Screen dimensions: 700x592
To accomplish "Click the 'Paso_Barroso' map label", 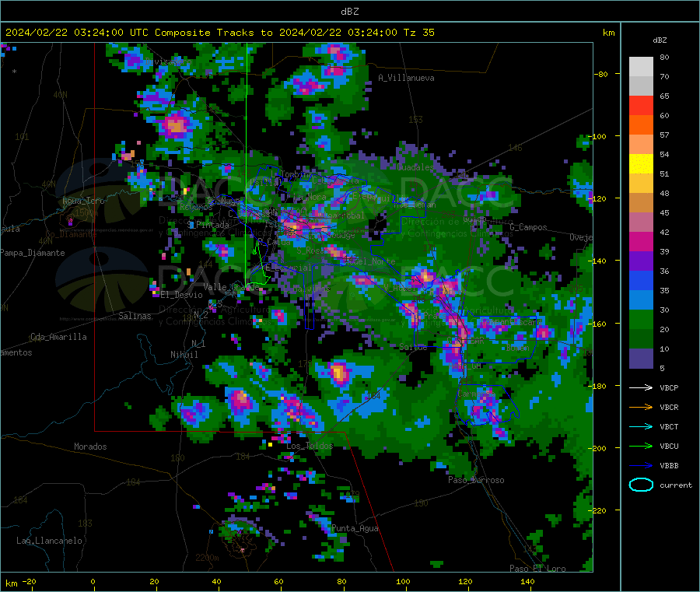I will click(476, 481).
